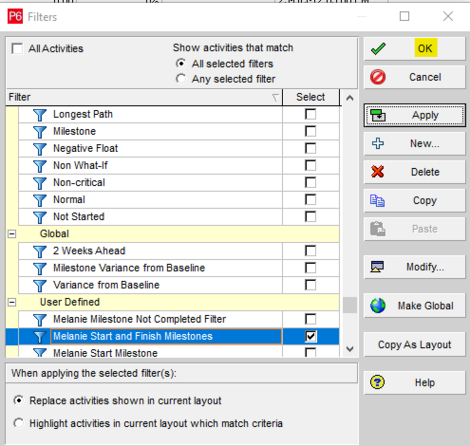Click the vertical scrollbar thumb in filter list
470x446 pixels.
350,305
